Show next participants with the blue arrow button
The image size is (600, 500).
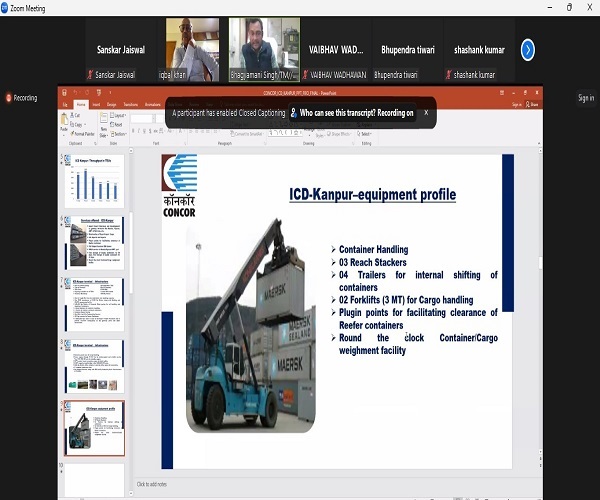point(528,50)
